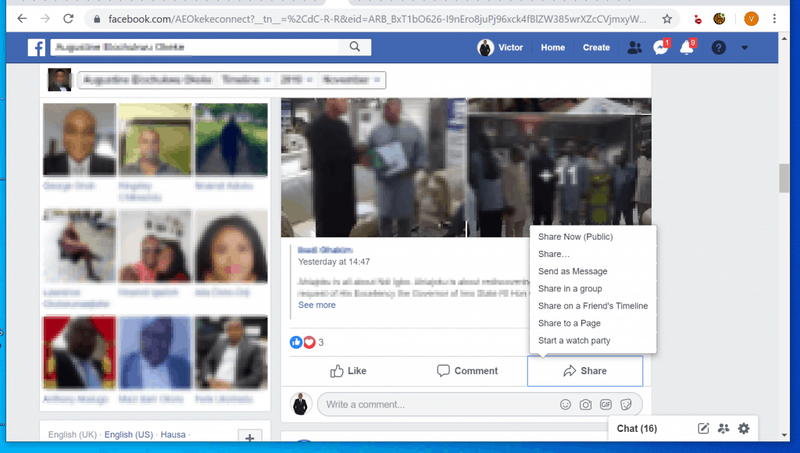Post a GIF in comment
Viewport: 800px width, 453px height.
606,405
